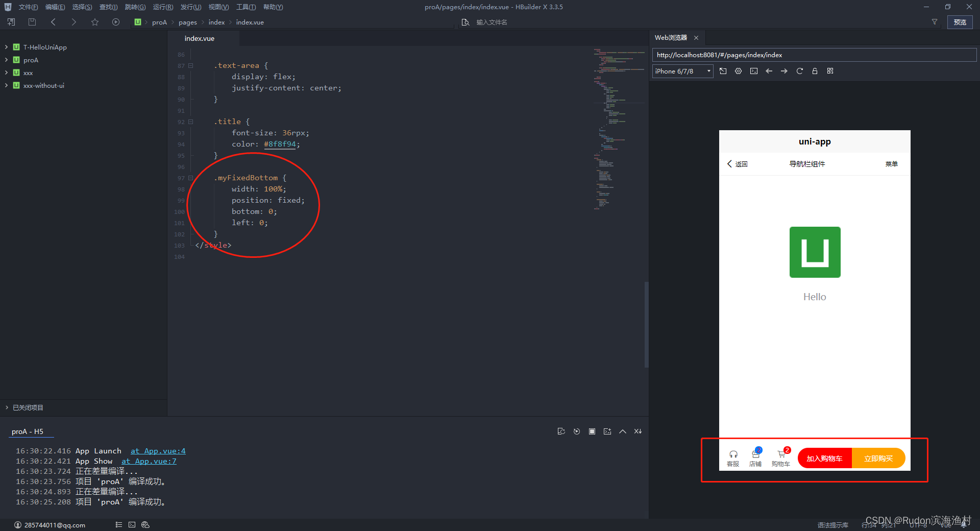Click the cloud globe icon in status bar
980x531 pixels.
145,524
